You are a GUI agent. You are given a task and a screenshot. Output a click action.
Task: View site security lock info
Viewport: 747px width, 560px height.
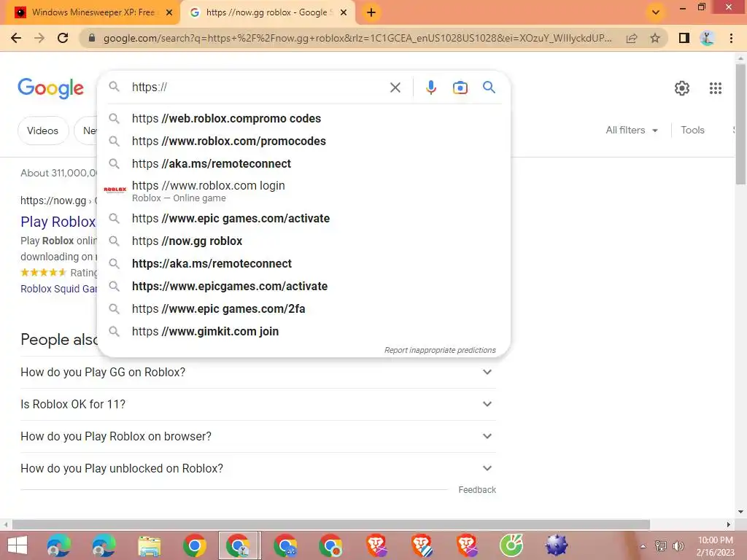(91, 38)
